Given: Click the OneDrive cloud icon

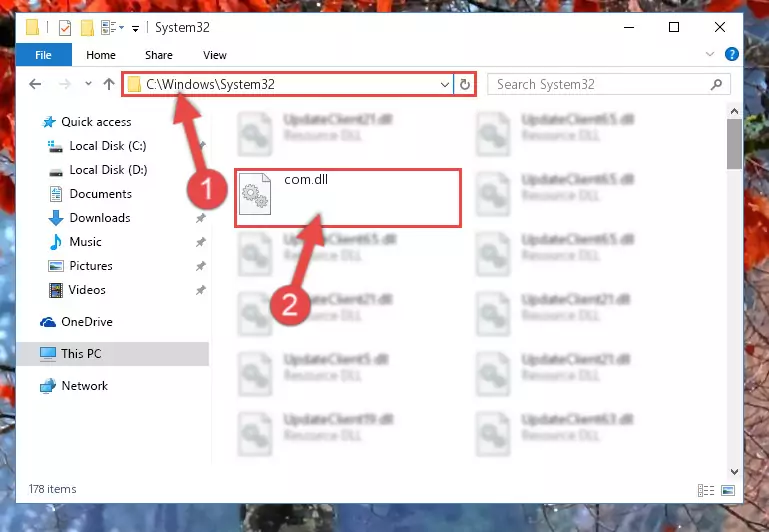Looking at the screenshot, I should coord(48,322).
